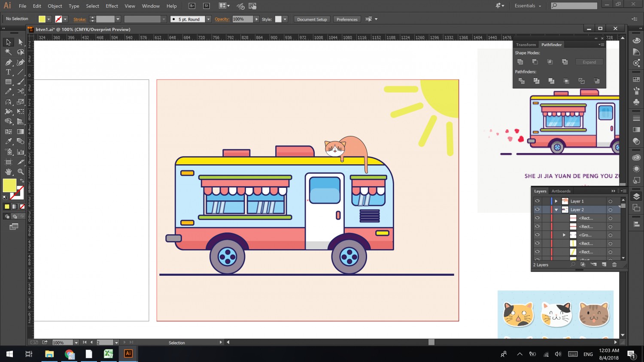Click the large yellow Fill swatch
The height and width of the screenshot is (362, 644).
coord(9,185)
